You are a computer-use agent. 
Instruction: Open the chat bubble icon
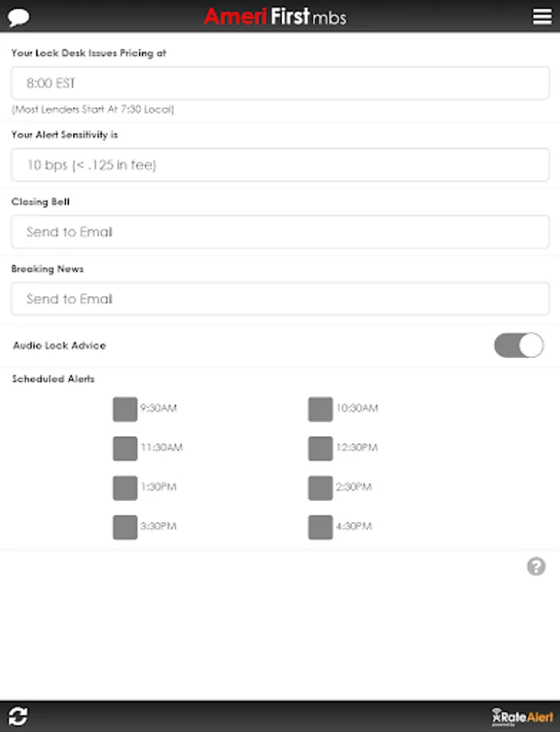pos(19,17)
